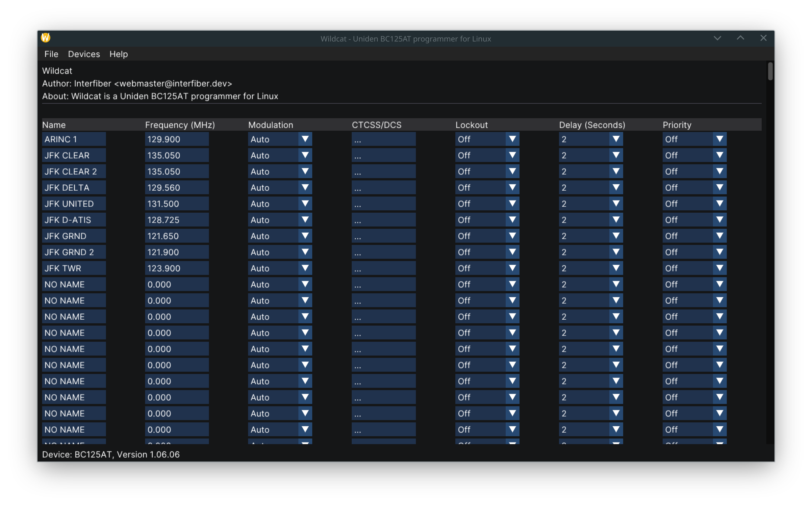
Task: Click the Device BC125AT version status text
Action: tap(111, 454)
